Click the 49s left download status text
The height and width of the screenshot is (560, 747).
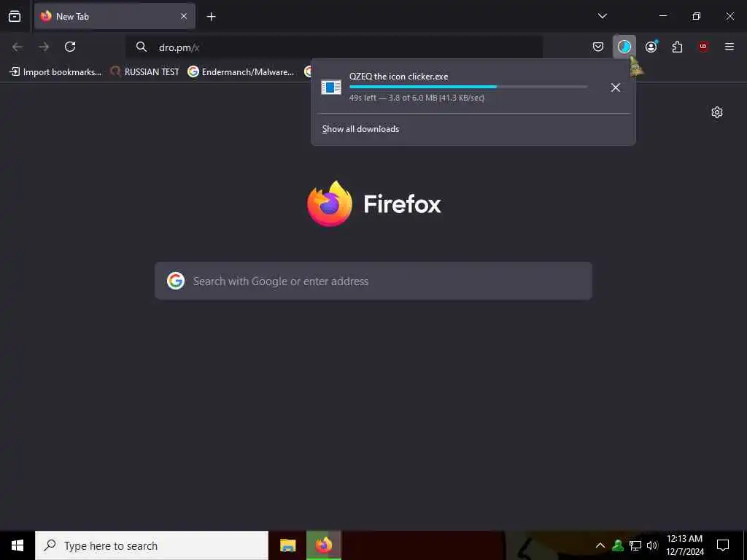coord(417,98)
